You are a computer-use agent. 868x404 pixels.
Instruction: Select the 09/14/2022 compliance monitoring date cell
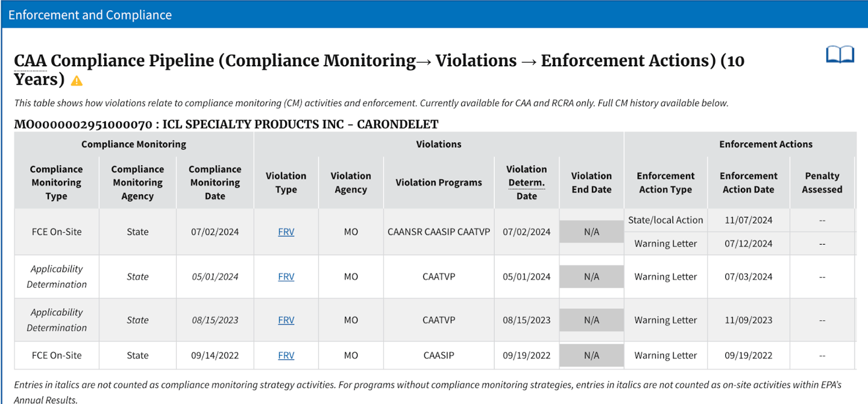point(215,356)
